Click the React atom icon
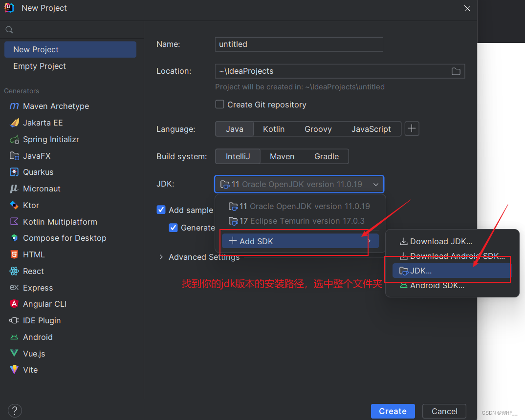The height and width of the screenshot is (420, 525). (x=14, y=271)
